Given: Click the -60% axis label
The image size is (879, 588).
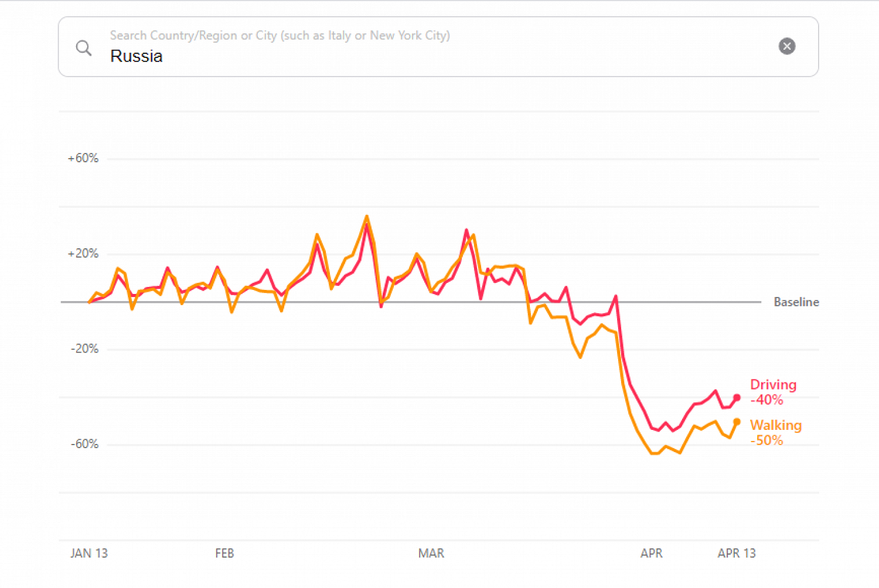Looking at the screenshot, I should 84,444.
